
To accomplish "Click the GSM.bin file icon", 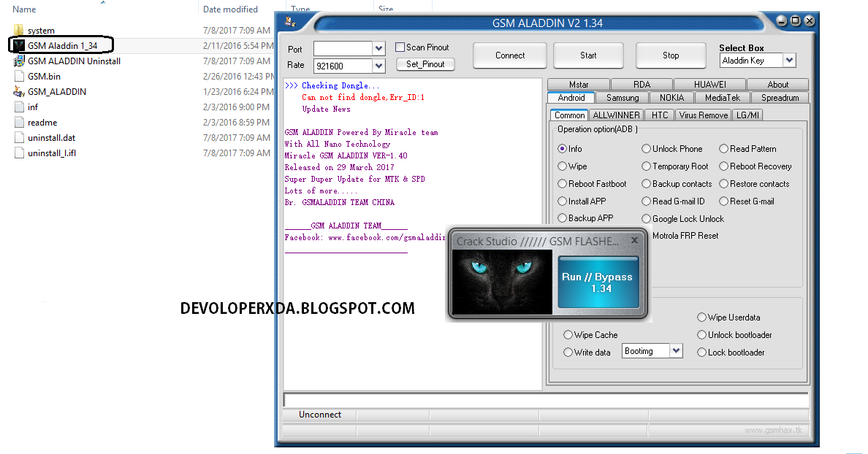I will pos(19,77).
